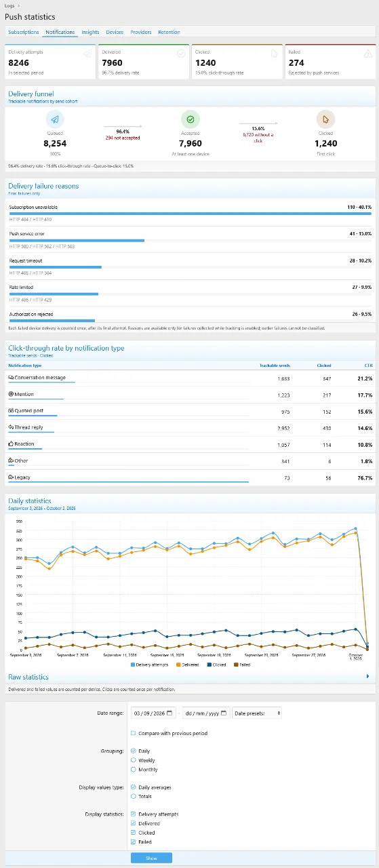Click the delivery attempts paper-plane icon
This screenshot has height=868, width=379.
click(87, 54)
